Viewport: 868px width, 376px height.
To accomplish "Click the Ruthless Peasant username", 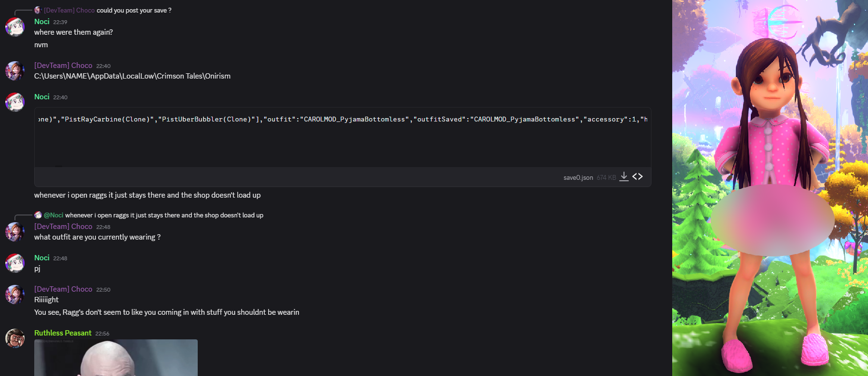I will pos(63,333).
